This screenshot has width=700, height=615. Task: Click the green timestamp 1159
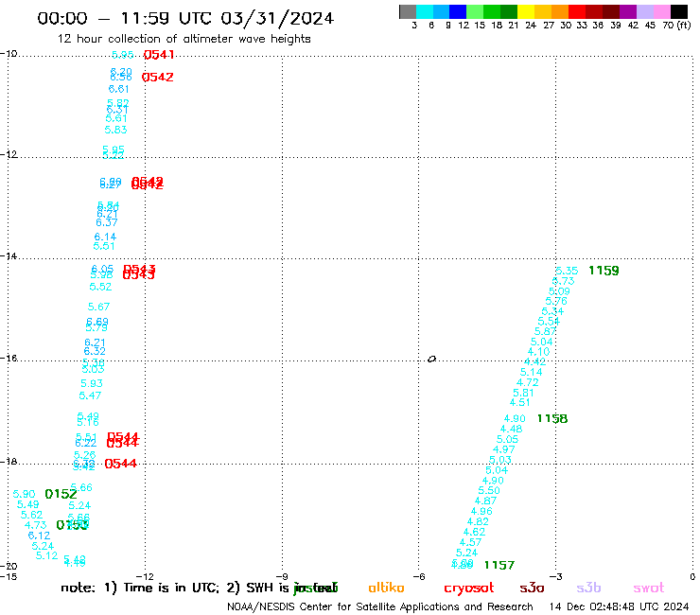point(604,271)
